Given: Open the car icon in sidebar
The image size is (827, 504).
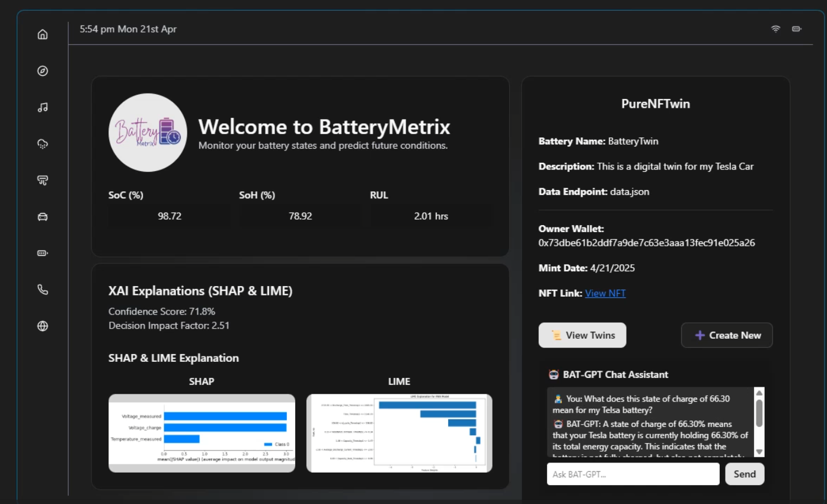Looking at the screenshot, I should click(43, 217).
